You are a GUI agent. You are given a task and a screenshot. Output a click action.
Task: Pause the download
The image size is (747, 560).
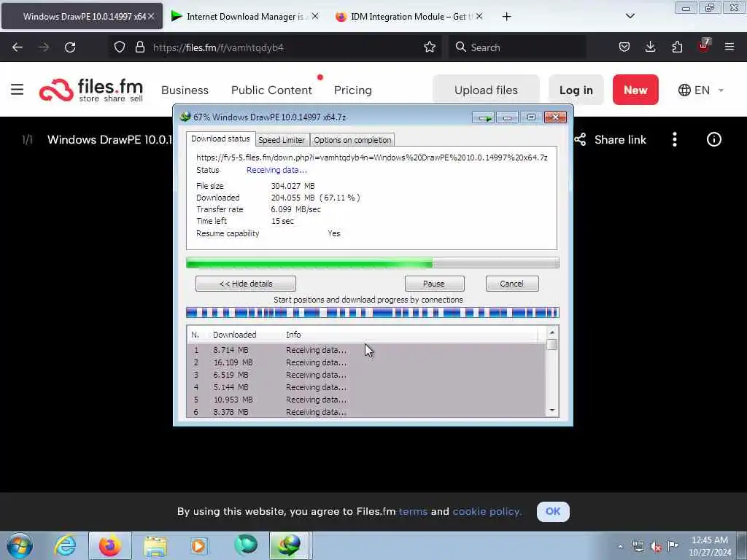(x=434, y=284)
